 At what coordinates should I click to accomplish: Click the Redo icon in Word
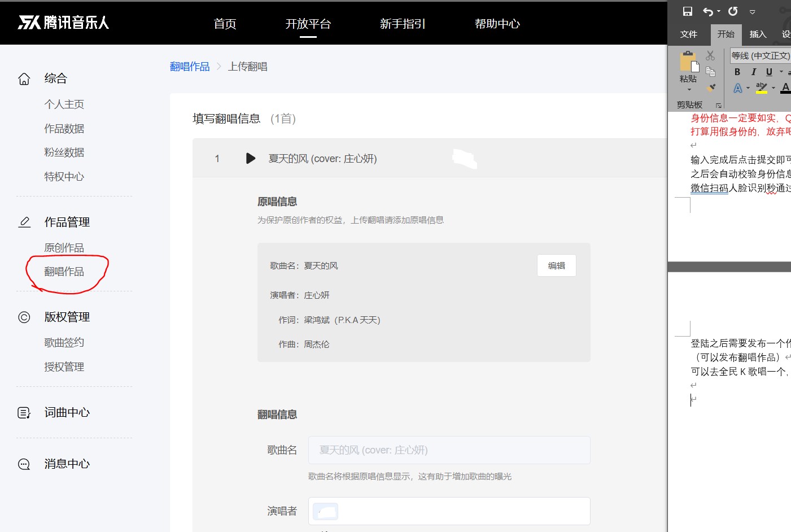click(x=733, y=11)
